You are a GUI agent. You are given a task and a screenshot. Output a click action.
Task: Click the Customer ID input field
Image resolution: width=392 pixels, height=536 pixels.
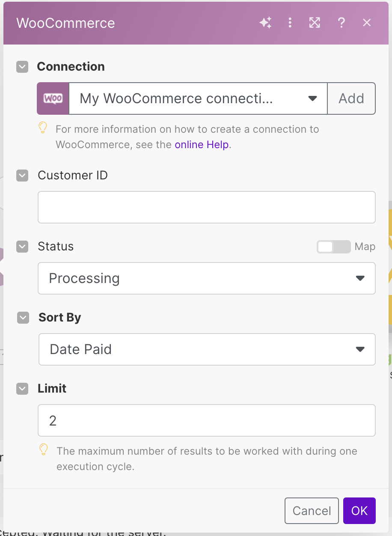206,207
